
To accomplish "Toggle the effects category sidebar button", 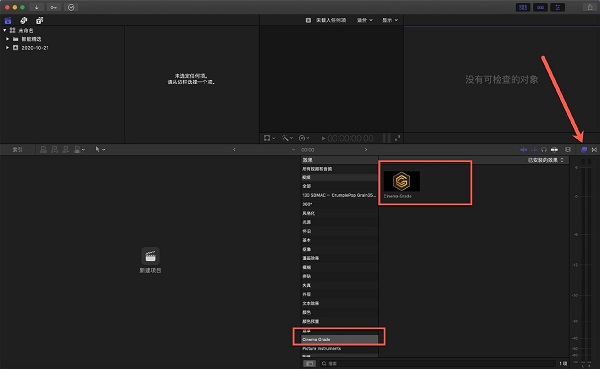I will 310,364.
